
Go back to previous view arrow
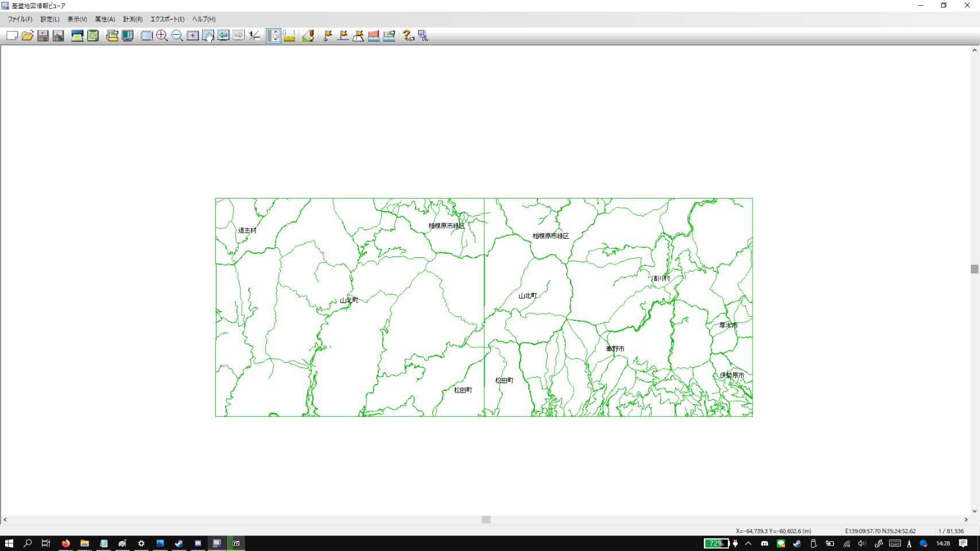[223, 36]
